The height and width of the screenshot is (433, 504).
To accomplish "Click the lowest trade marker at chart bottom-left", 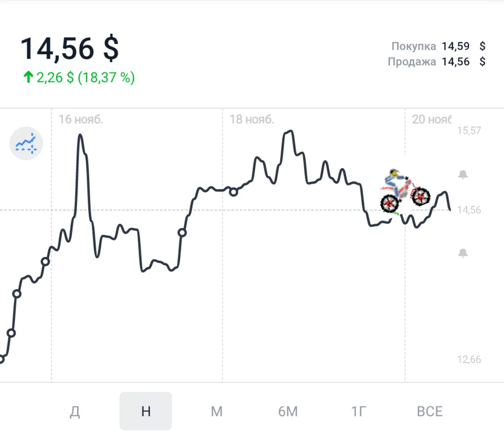I will [1, 359].
